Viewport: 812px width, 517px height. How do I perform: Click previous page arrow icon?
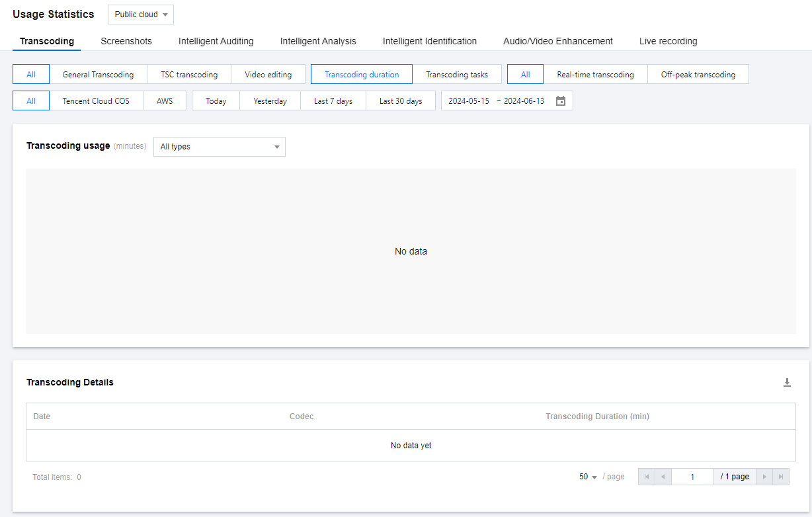[663, 477]
